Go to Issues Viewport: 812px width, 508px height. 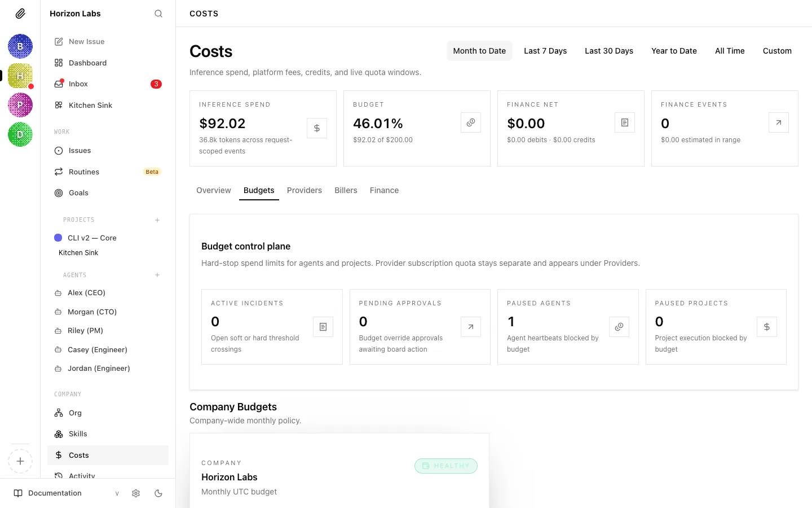[x=108, y=151]
